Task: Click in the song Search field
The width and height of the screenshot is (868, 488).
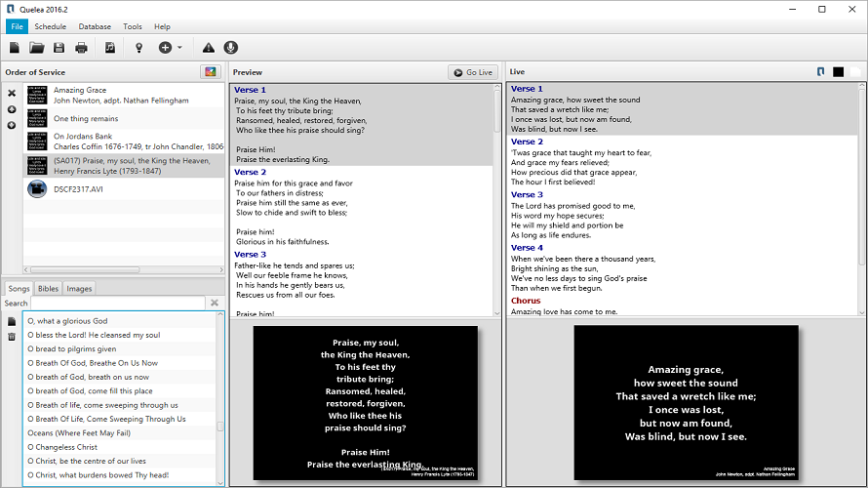Action: point(117,304)
